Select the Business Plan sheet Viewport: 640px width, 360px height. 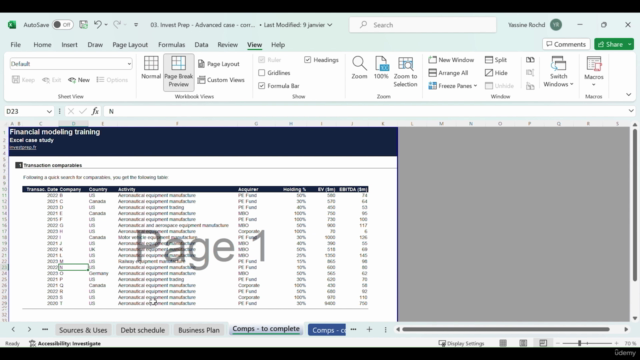point(199,330)
